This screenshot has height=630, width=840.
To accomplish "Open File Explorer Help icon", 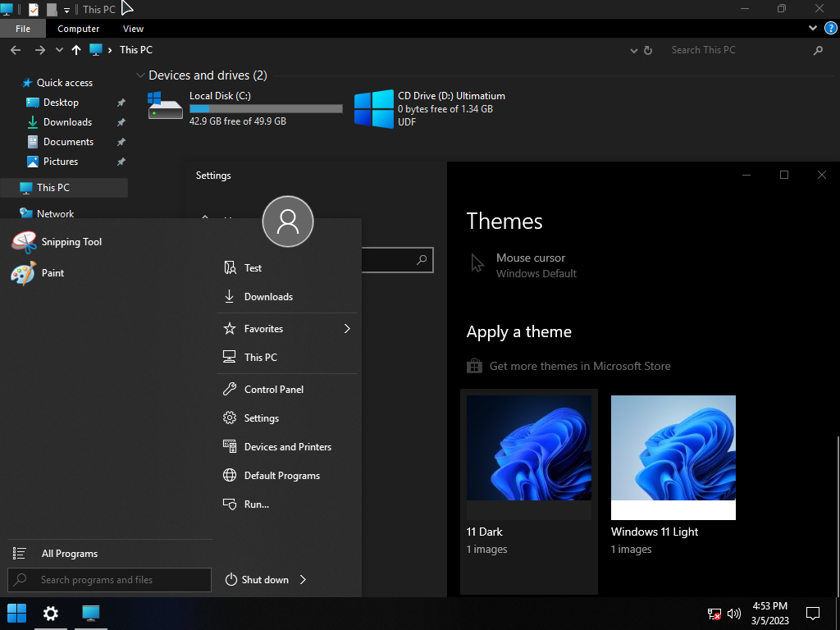I will (830, 29).
